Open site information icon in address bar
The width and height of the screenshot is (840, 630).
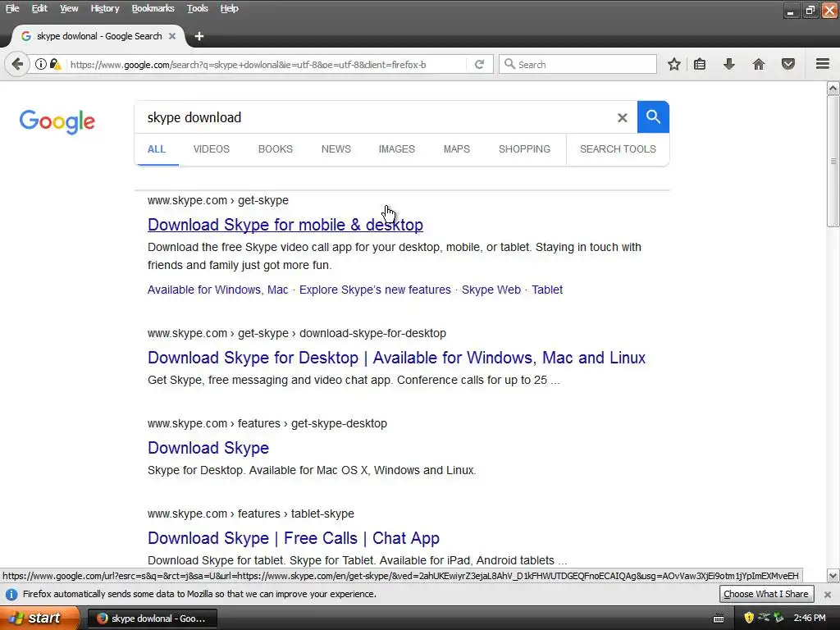click(41, 64)
